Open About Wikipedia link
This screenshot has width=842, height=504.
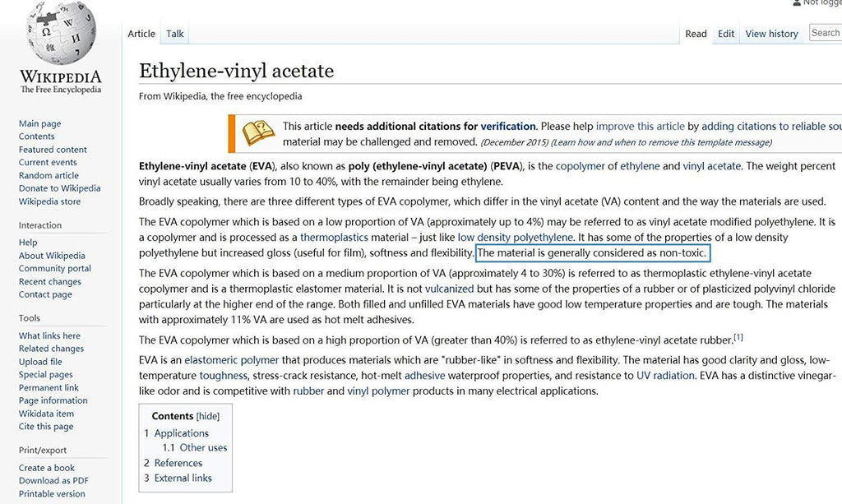pyautogui.click(x=52, y=256)
